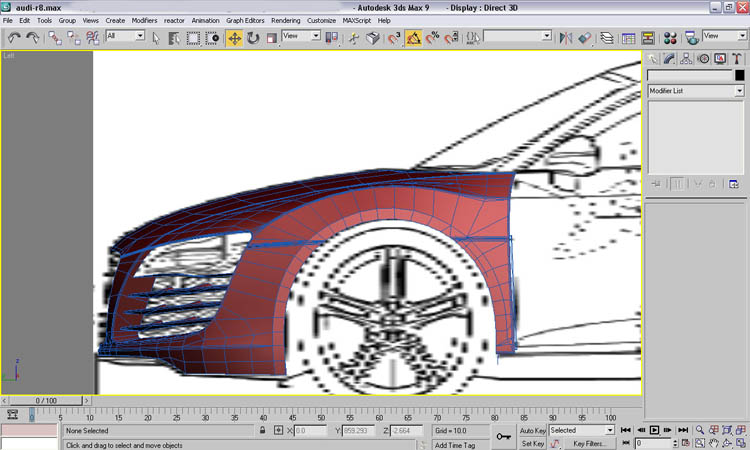Select the Move tool in toolbar
750x450 pixels.
point(234,38)
